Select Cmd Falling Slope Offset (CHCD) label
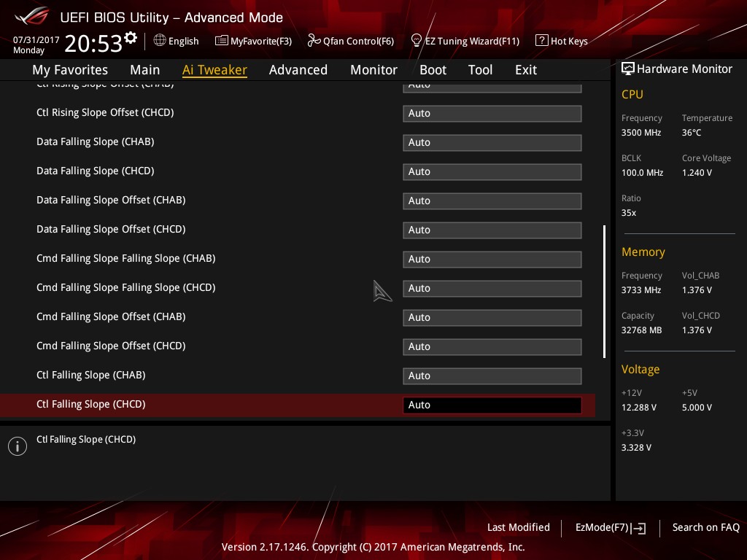Image resolution: width=747 pixels, height=560 pixels. [x=111, y=346]
